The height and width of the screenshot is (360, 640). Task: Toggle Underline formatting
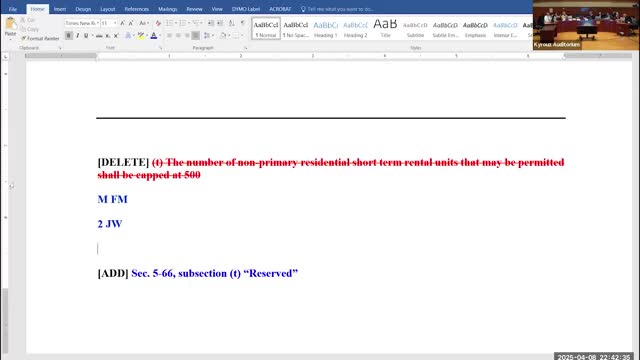86,36
